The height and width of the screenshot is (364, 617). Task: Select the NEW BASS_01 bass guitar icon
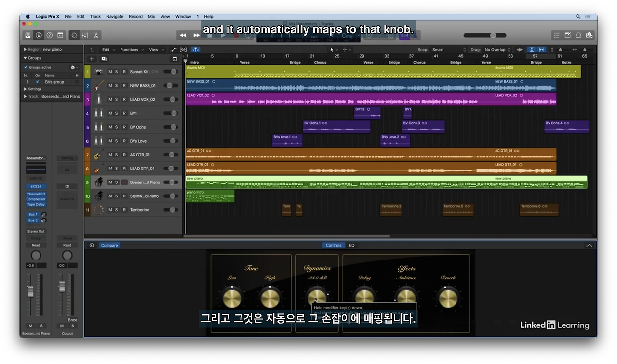(99, 86)
